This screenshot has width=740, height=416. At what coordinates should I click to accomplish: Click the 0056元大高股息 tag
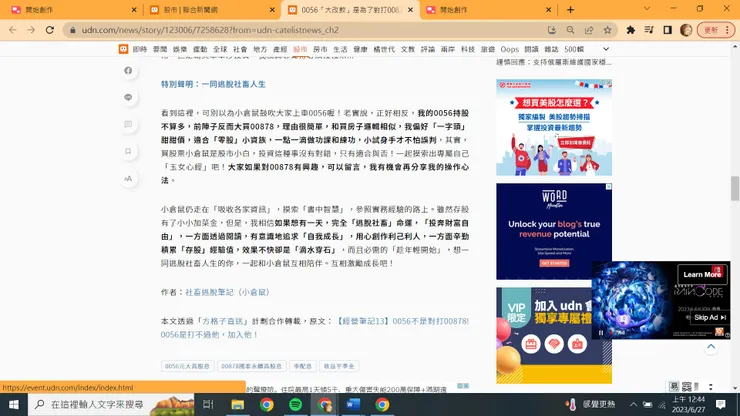tap(187, 366)
